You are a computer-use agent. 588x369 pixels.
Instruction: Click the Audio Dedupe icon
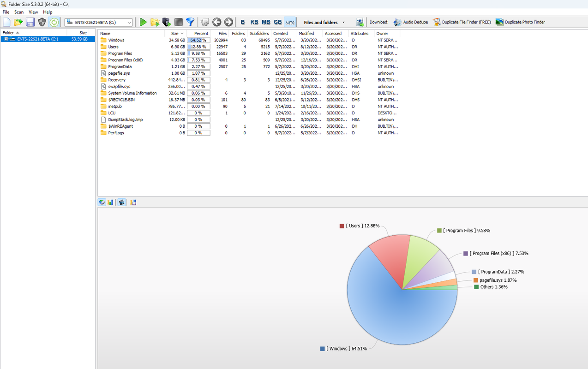click(x=397, y=22)
